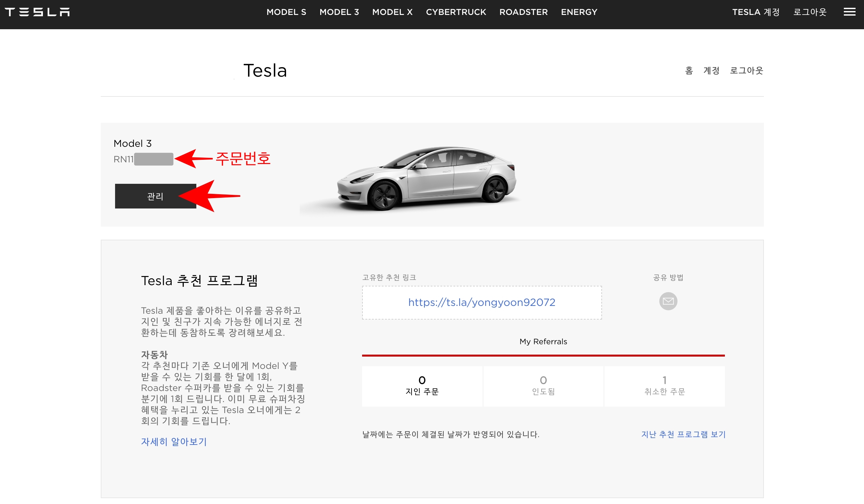Viewport: 864px width, 504px height.
Task: Open the 취소한 주문 tab
Action: coord(664,386)
